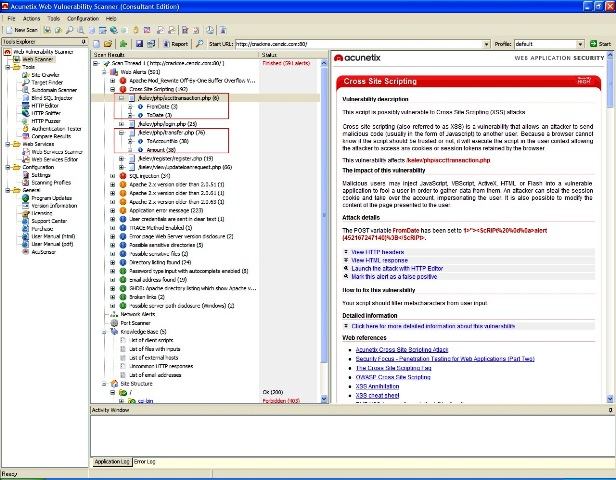Image resolution: width=616 pixels, height=480 pixels.
Task: Open the Actions menu
Action: pyautogui.click(x=31, y=18)
